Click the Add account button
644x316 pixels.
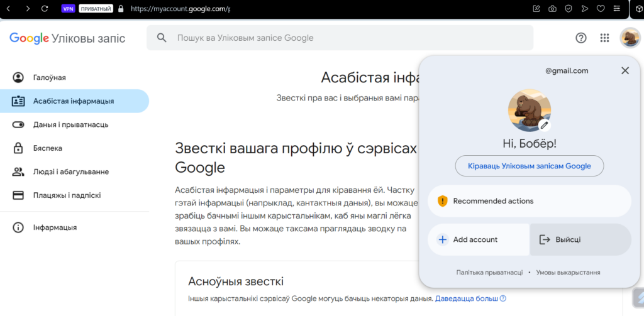point(479,239)
